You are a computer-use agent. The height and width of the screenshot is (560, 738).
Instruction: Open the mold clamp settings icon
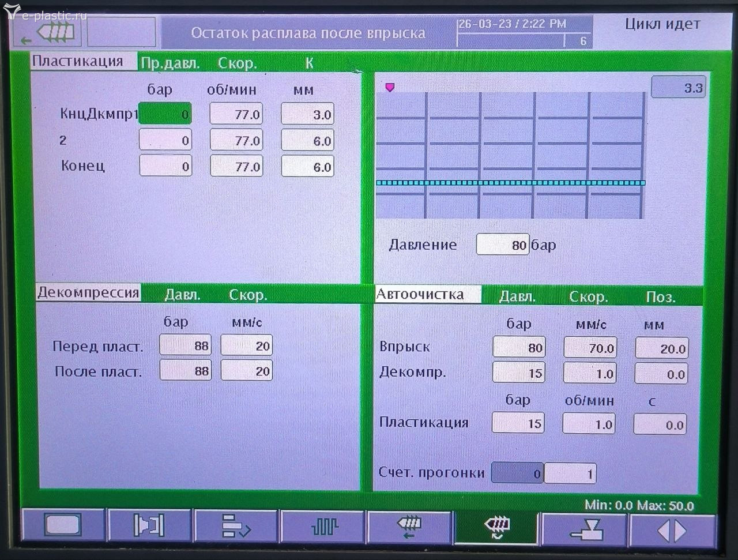[x=149, y=526]
